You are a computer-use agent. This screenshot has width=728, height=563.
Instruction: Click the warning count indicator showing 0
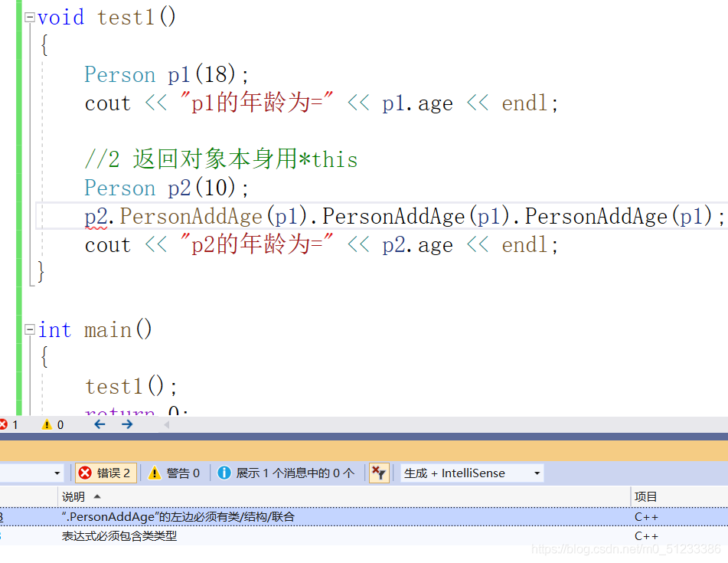coord(53,424)
